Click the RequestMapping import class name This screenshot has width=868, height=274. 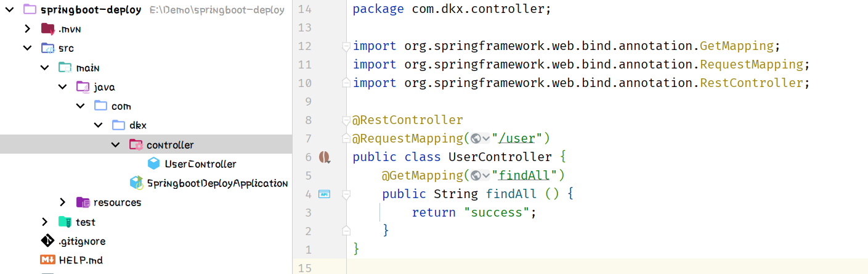752,64
